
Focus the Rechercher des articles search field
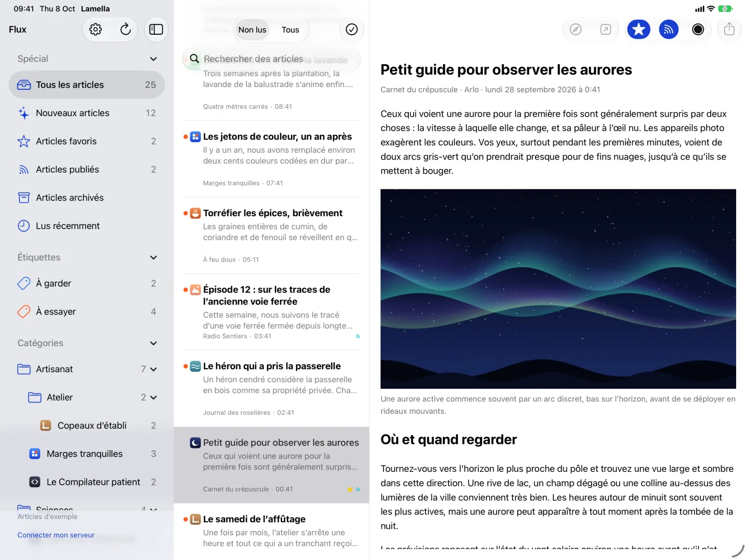click(x=272, y=59)
